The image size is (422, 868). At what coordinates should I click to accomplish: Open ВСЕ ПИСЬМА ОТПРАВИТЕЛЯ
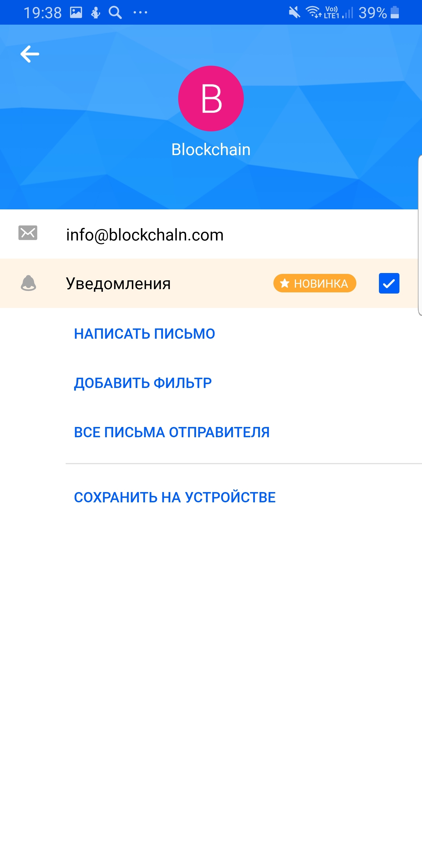click(x=172, y=432)
